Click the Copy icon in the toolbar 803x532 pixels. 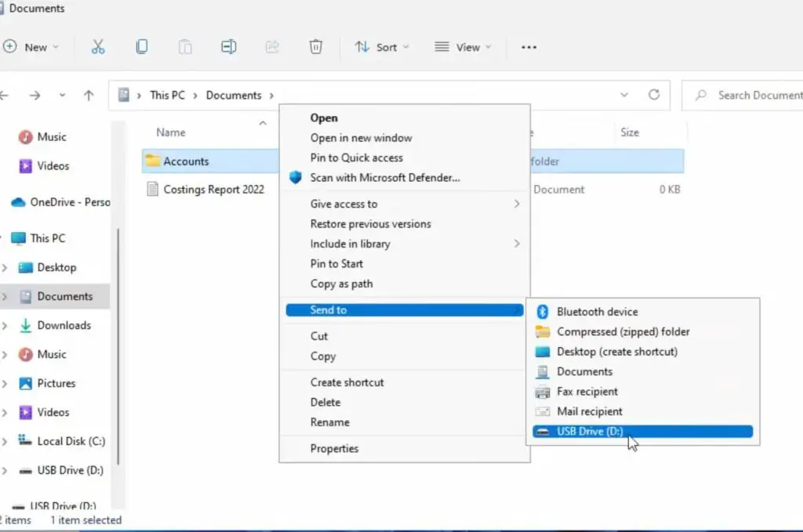click(x=142, y=47)
